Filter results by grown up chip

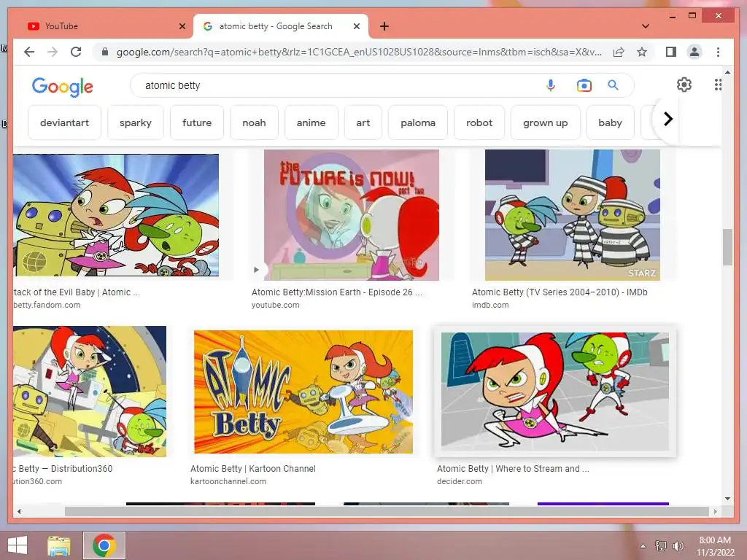point(546,122)
